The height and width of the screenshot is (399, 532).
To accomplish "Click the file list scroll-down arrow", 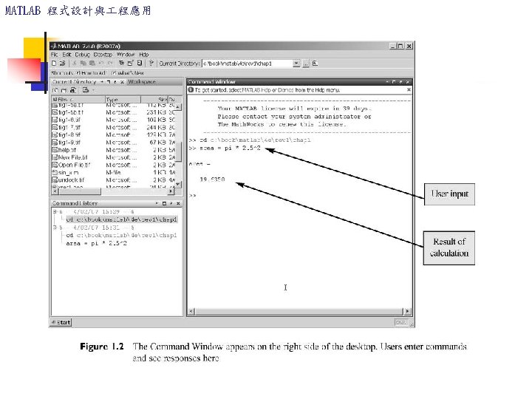I will click(179, 184).
